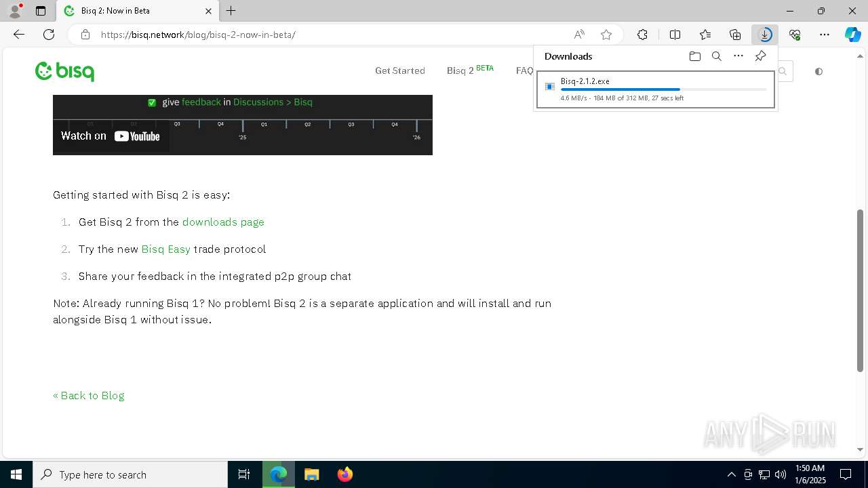Click the Downloads toolbar icon

765,35
